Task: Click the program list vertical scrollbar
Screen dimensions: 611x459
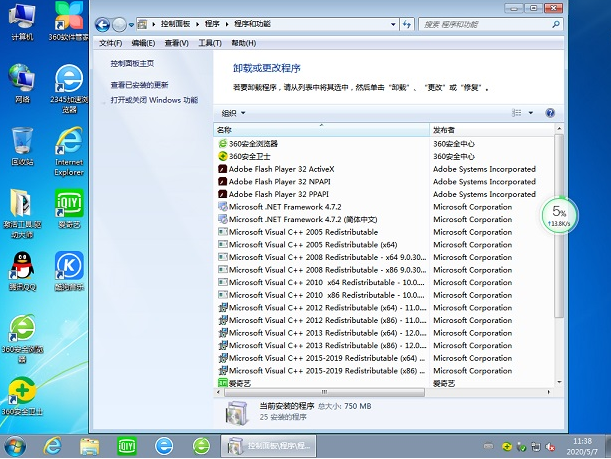Action: click(558, 250)
